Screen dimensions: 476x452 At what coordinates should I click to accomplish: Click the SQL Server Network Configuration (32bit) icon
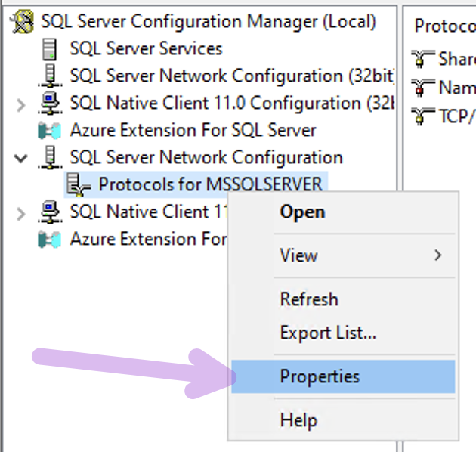(x=50, y=76)
